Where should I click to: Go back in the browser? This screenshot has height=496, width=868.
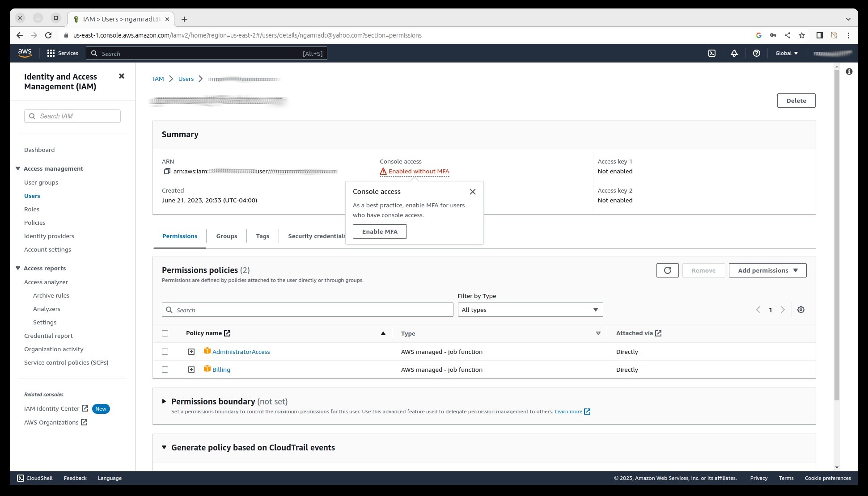tap(19, 35)
